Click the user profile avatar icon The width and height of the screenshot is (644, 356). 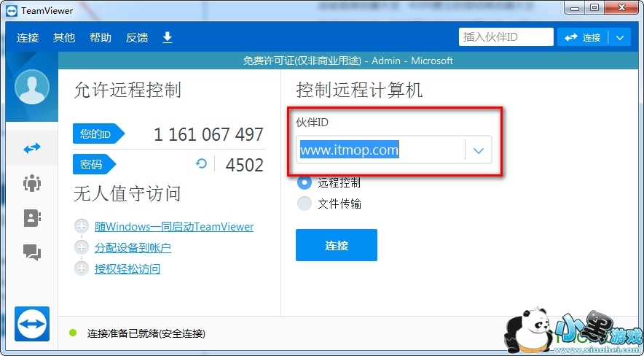(x=32, y=87)
